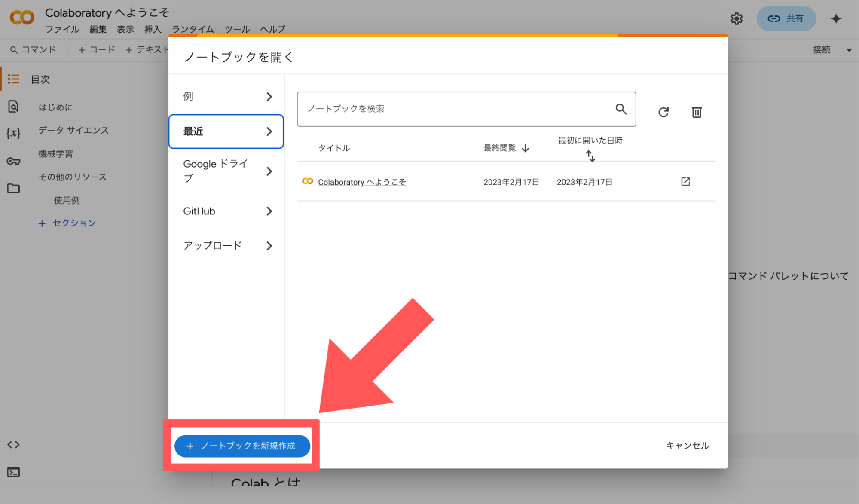Click the 接続 connect button
The width and height of the screenshot is (859, 504).
[822, 50]
